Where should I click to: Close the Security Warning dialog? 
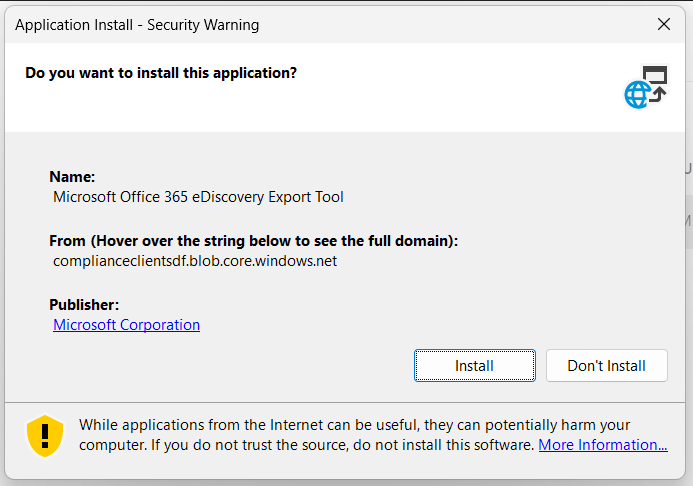pyautogui.click(x=664, y=24)
